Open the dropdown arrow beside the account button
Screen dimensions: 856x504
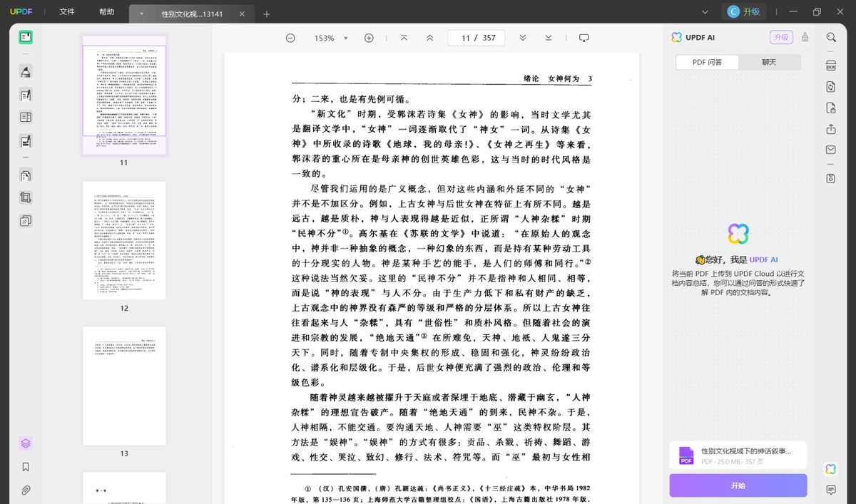(x=705, y=12)
